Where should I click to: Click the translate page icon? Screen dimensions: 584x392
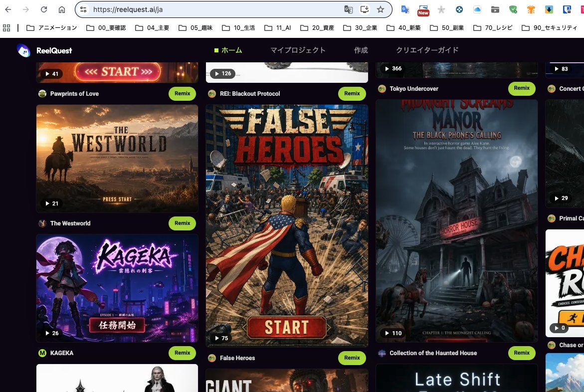coord(348,9)
